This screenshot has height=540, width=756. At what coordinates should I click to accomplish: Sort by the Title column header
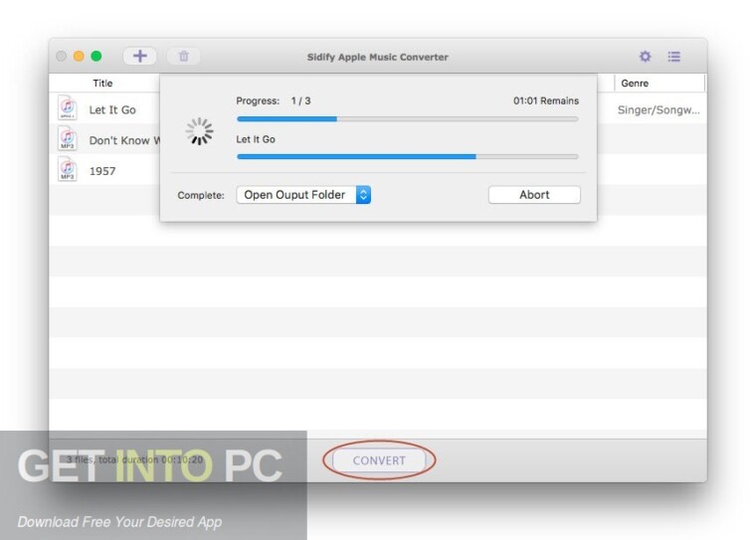102,83
